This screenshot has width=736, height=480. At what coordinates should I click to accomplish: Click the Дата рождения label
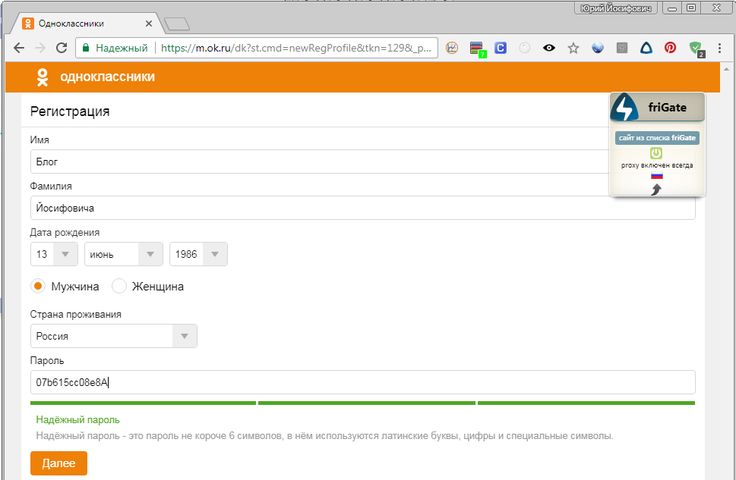65,232
